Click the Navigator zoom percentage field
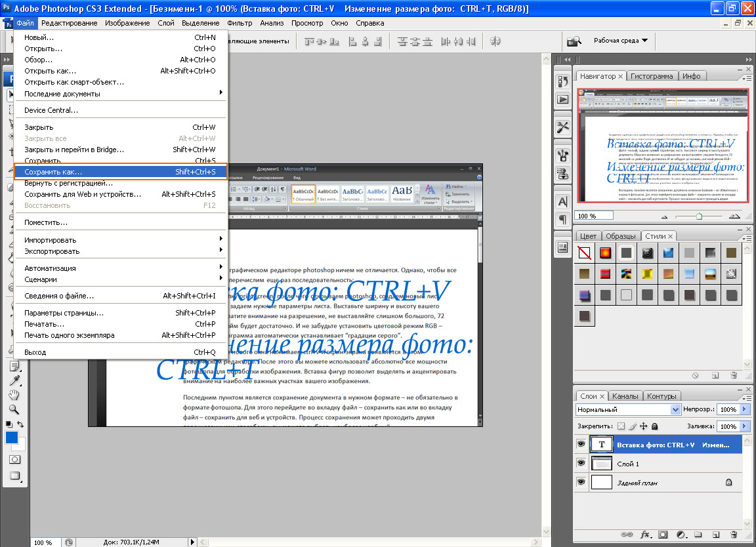The image size is (756, 547). point(594,215)
